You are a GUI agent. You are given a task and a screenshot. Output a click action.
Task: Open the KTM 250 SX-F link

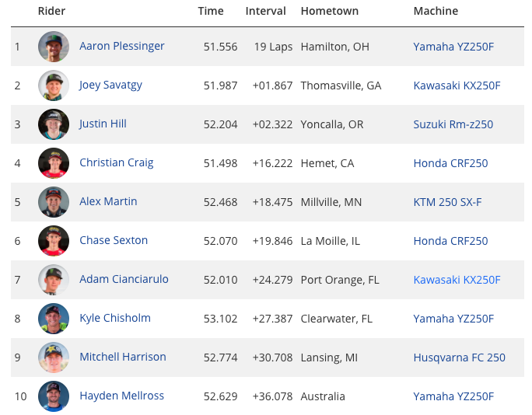[447, 202]
